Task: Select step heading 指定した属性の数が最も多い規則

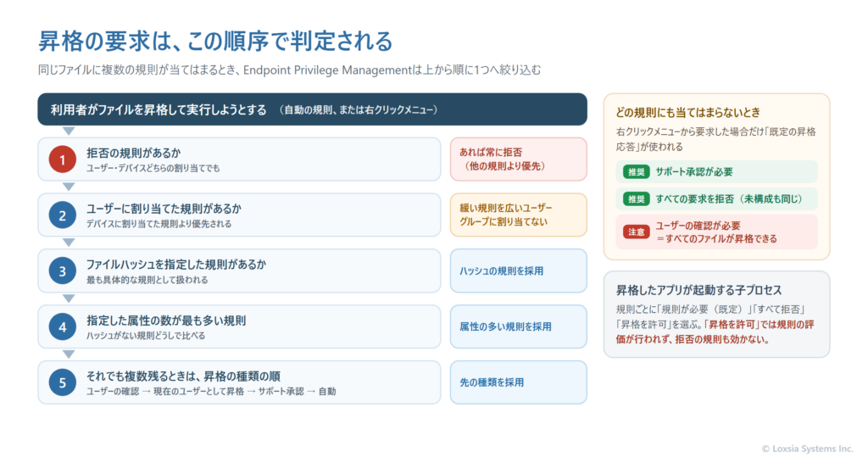Action: click(x=166, y=320)
